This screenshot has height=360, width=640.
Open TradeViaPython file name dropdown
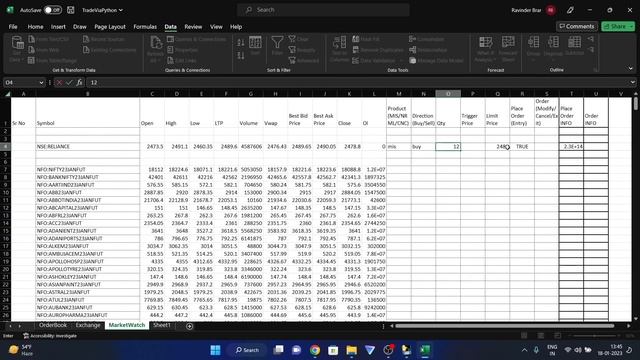102,10
